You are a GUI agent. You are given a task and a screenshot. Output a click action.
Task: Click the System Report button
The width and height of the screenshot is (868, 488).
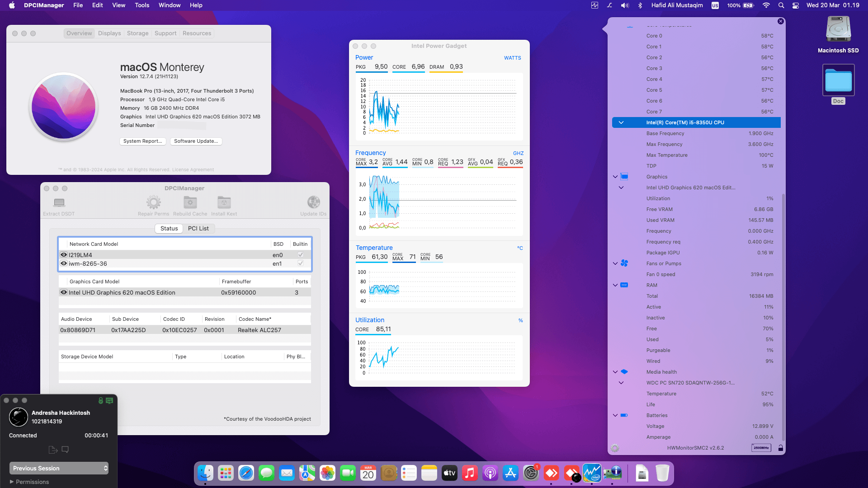143,141
